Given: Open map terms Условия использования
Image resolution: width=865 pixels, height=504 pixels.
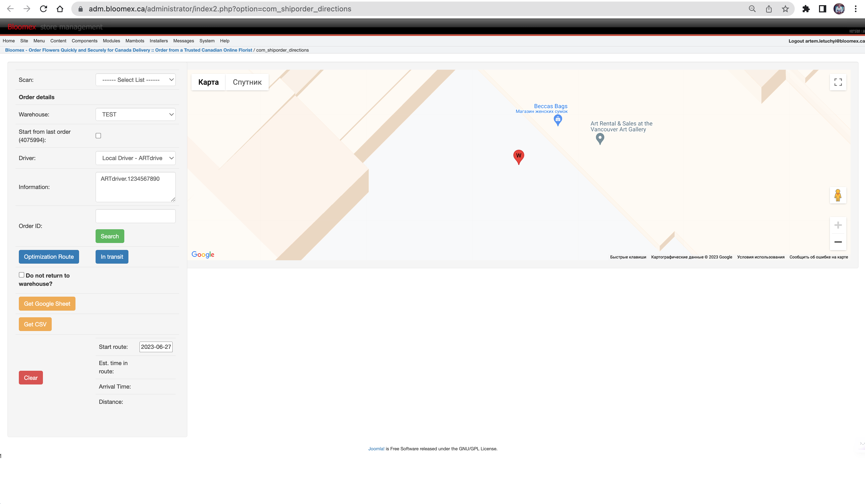Looking at the screenshot, I should [761, 257].
